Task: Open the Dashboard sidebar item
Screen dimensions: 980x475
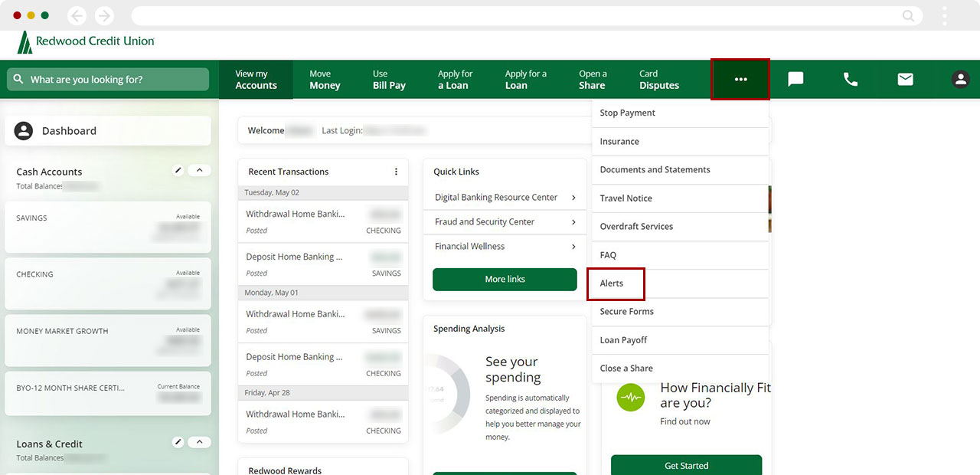Action: pos(108,131)
